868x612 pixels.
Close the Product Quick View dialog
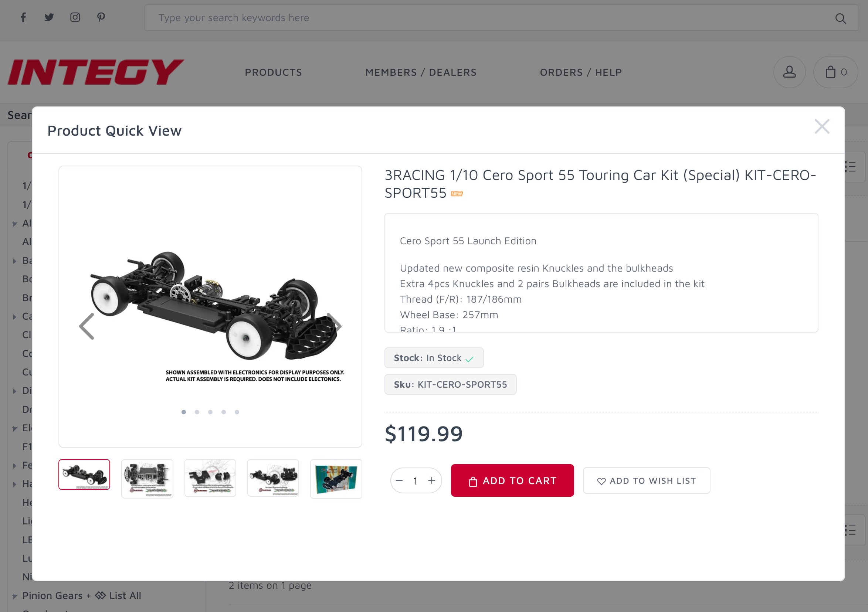[822, 127]
